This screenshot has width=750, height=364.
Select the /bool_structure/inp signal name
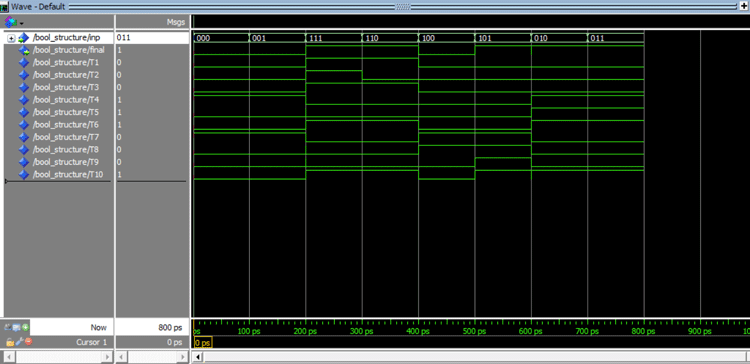click(x=66, y=38)
